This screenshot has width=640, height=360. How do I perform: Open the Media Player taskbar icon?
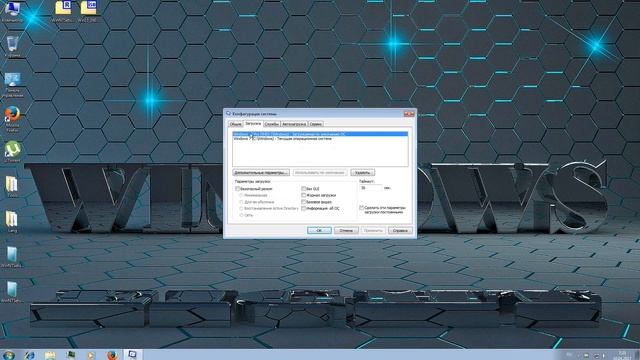[91, 355]
